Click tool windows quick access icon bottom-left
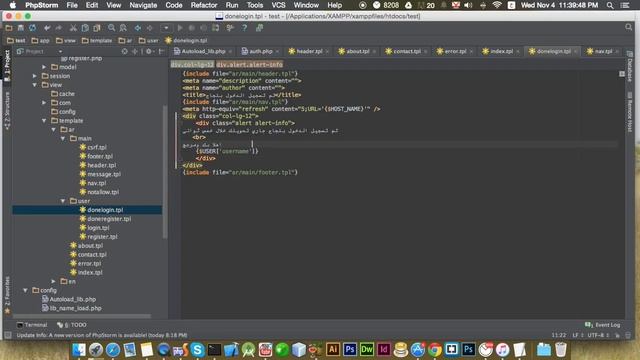Viewport: 640px width, 360px height. point(8,335)
